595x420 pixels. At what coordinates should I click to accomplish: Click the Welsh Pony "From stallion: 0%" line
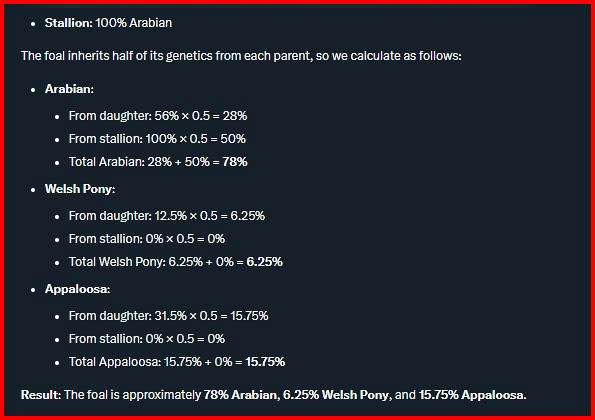[147, 239]
